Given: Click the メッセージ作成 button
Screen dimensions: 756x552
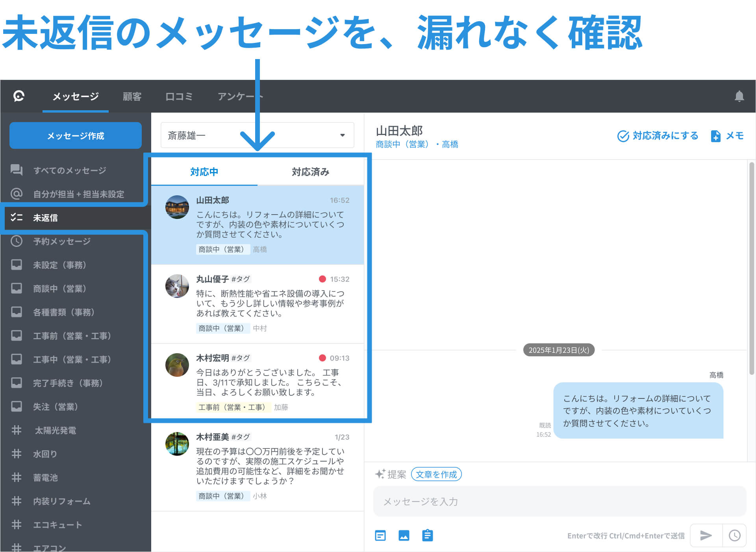Looking at the screenshot, I should pyautogui.click(x=76, y=136).
